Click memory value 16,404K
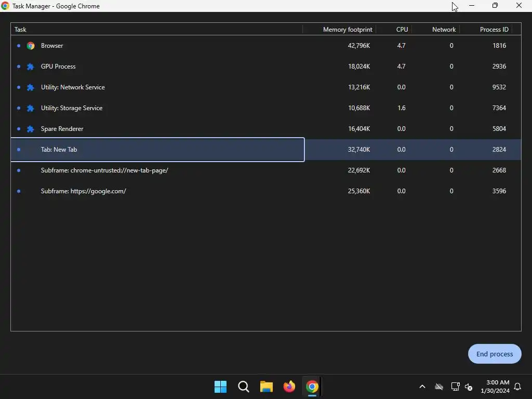This screenshot has width=532, height=399. (x=359, y=129)
